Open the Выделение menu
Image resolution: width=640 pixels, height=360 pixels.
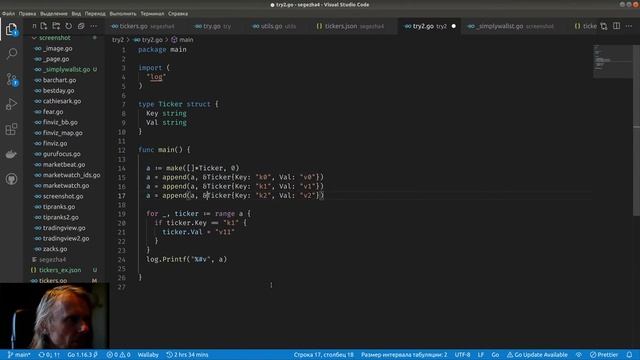(x=54, y=13)
